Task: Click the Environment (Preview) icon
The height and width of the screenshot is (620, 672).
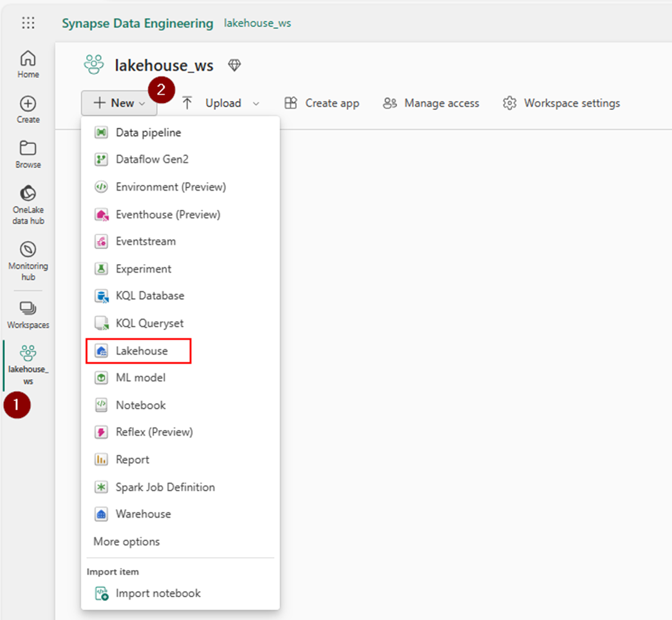Action: (101, 187)
